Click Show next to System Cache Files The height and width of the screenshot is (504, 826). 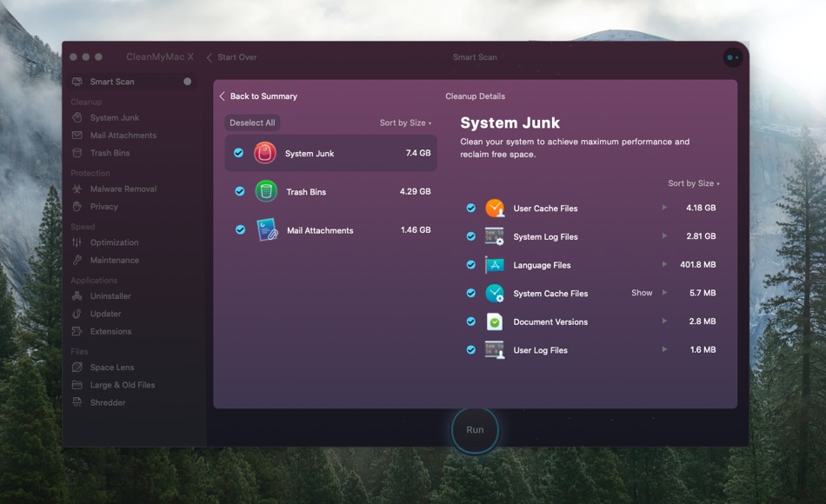(642, 293)
